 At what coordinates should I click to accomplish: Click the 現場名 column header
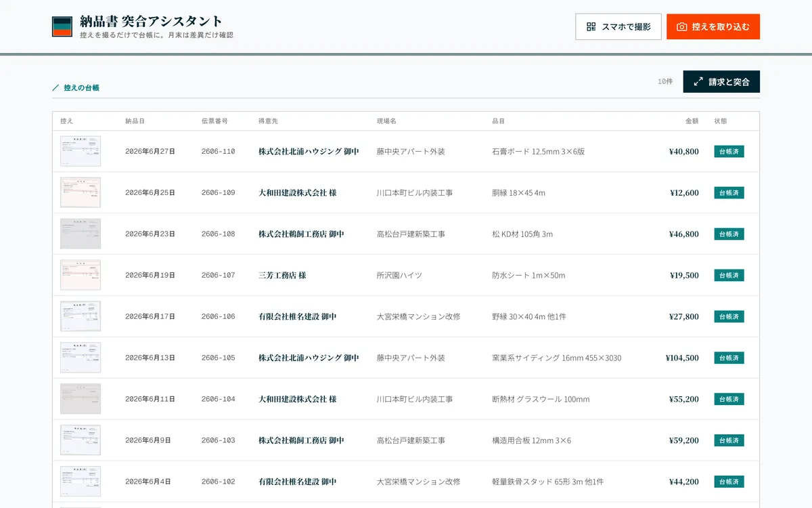click(x=386, y=121)
